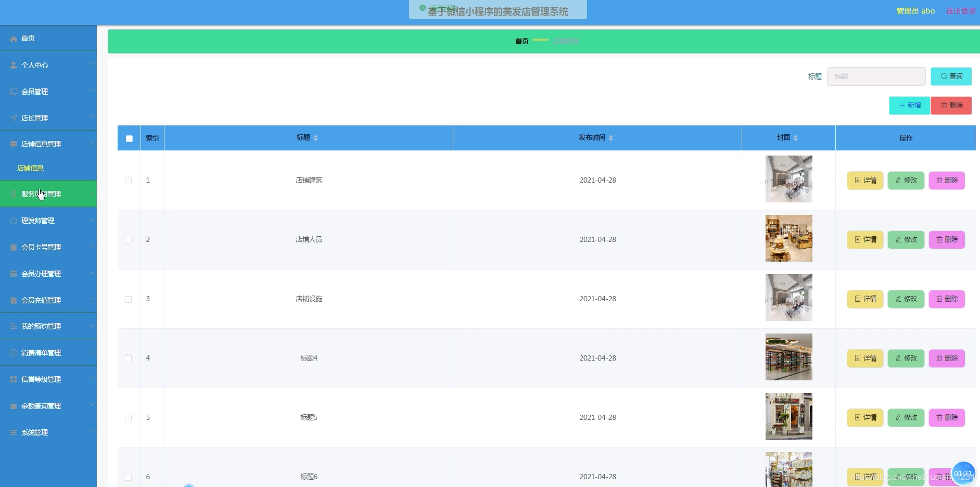Click the 会员办理管理 grid icon

14,274
